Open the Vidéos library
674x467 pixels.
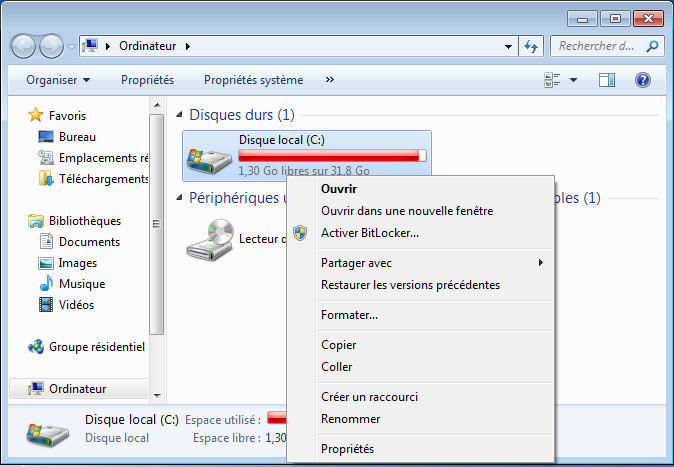(77, 305)
